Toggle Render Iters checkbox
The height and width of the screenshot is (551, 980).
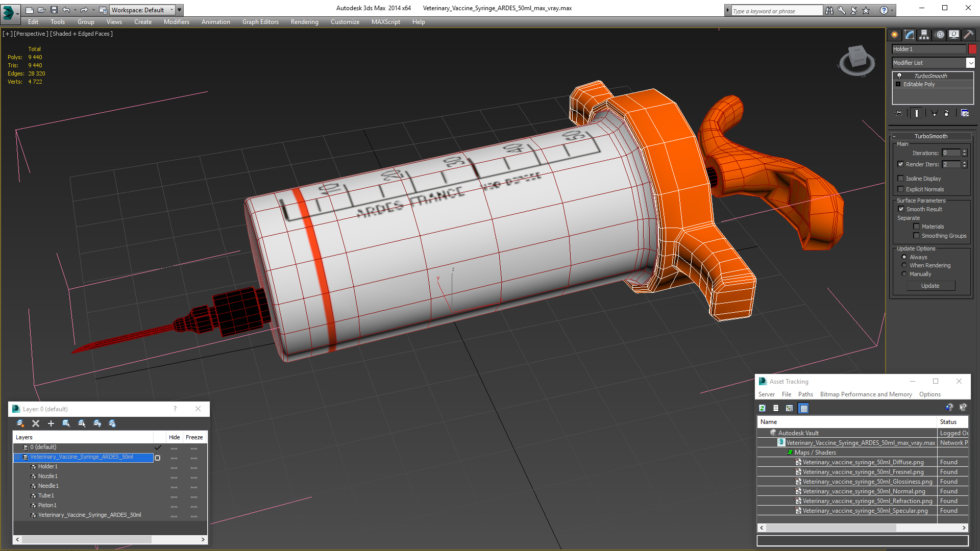click(901, 164)
